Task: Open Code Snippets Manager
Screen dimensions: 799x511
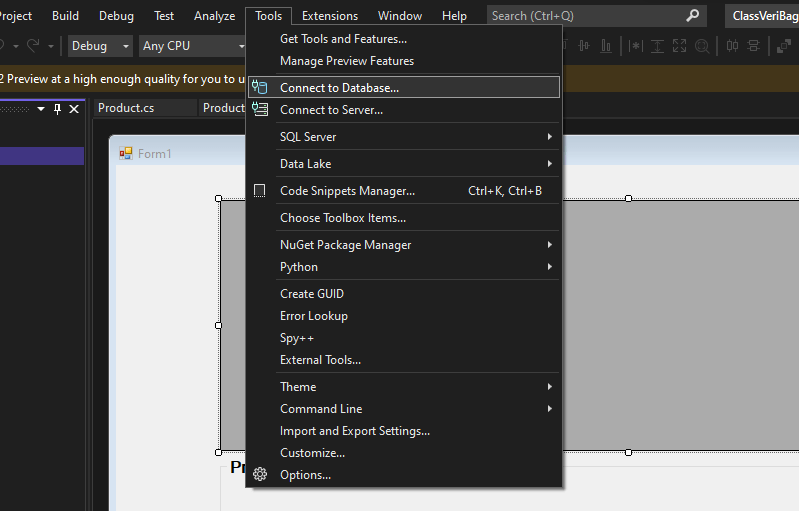Action: tap(404, 191)
